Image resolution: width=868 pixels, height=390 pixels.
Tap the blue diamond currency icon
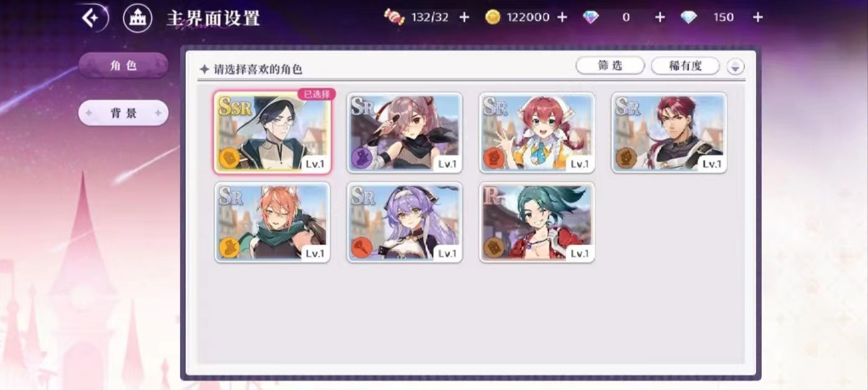pyautogui.click(x=688, y=17)
